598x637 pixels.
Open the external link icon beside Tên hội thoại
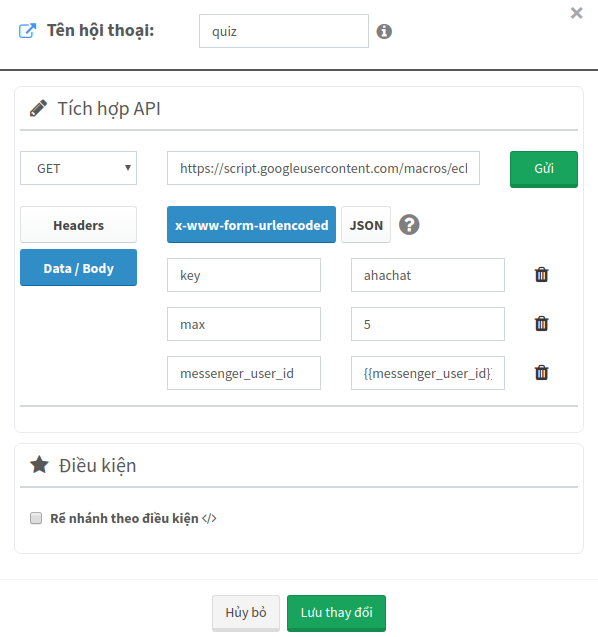click(28, 31)
